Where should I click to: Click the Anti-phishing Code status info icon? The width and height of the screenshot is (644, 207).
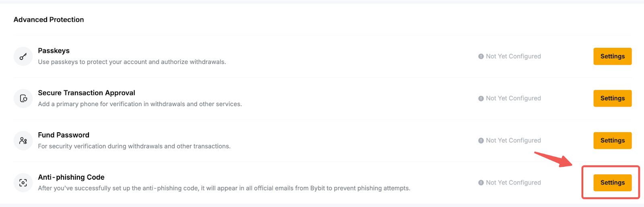481,183
